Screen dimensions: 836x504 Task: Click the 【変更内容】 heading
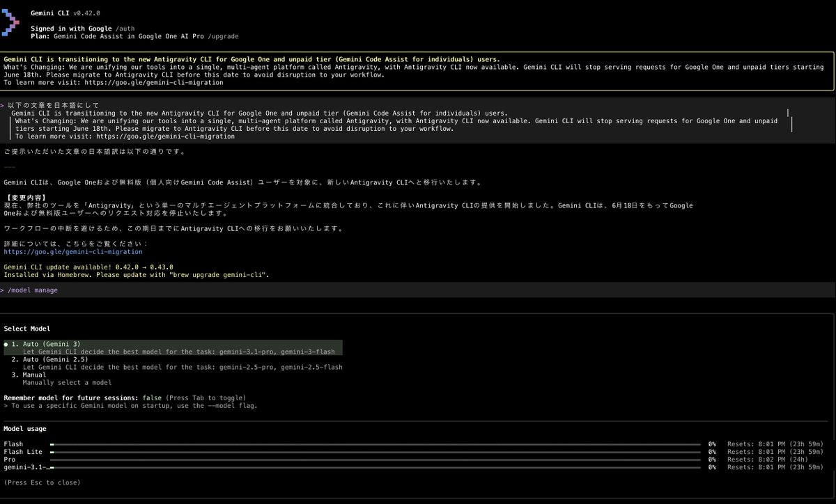(26, 198)
